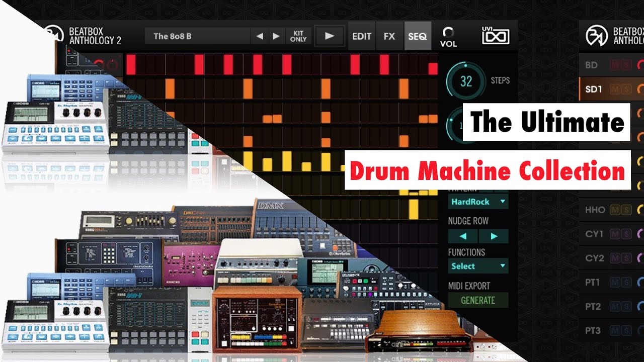This screenshot has height=362, width=644.
Task: Solo the HHO track
Action: tap(626, 210)
